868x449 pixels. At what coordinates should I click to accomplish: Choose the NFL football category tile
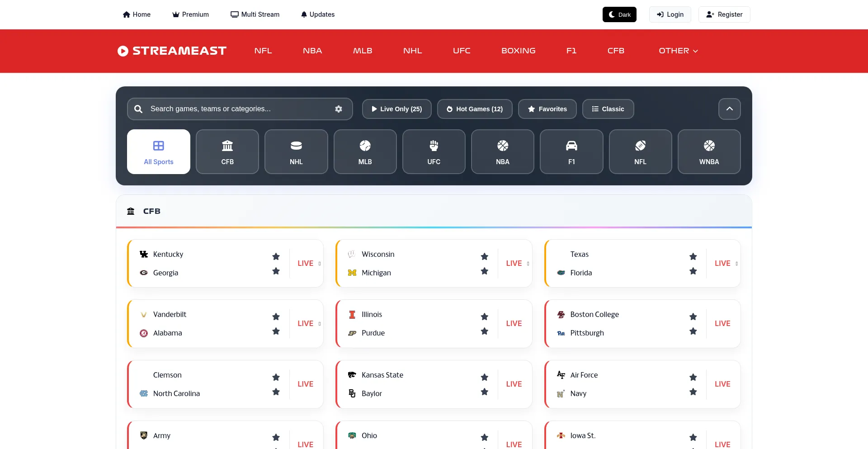click(x=640, y=152)
